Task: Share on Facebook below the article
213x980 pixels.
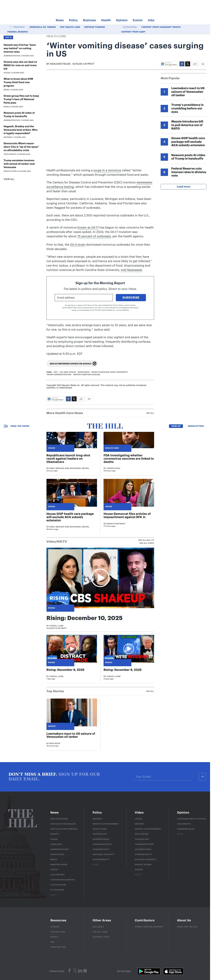Action: 68,399
